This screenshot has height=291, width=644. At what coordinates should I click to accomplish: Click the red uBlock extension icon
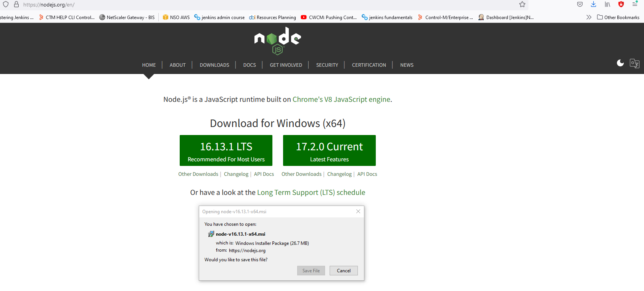pos(621,5)
